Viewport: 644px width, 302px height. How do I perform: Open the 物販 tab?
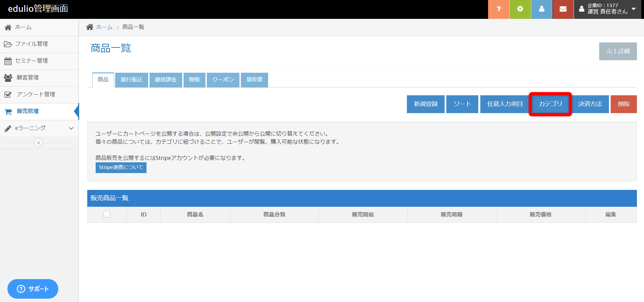point(194,80)
